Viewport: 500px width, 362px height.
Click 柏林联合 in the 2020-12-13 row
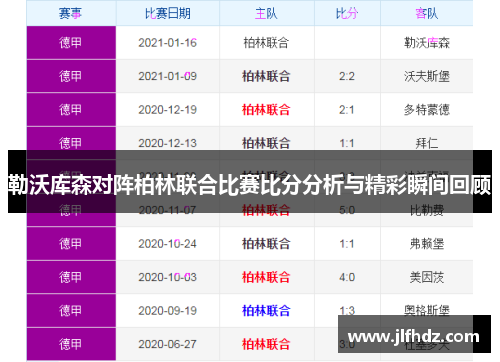(x=266, y=143)
